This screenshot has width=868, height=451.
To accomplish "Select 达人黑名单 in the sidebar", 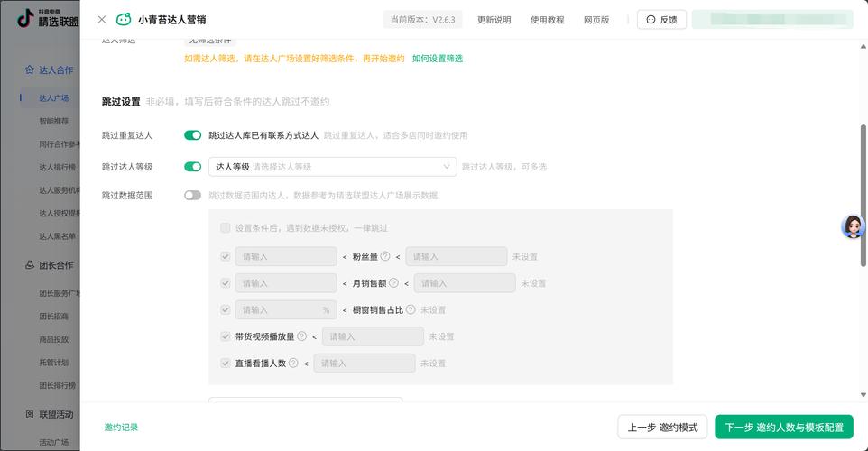I will pos(58,236).
